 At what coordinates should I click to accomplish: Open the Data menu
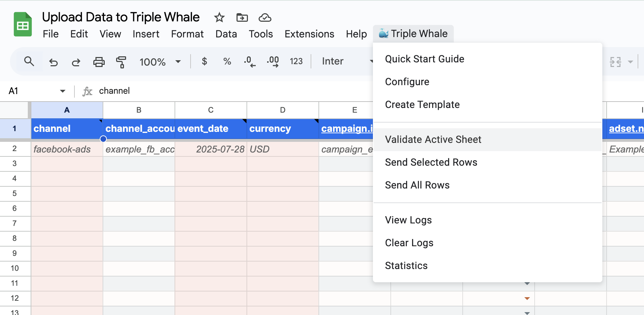click(226, 34)
